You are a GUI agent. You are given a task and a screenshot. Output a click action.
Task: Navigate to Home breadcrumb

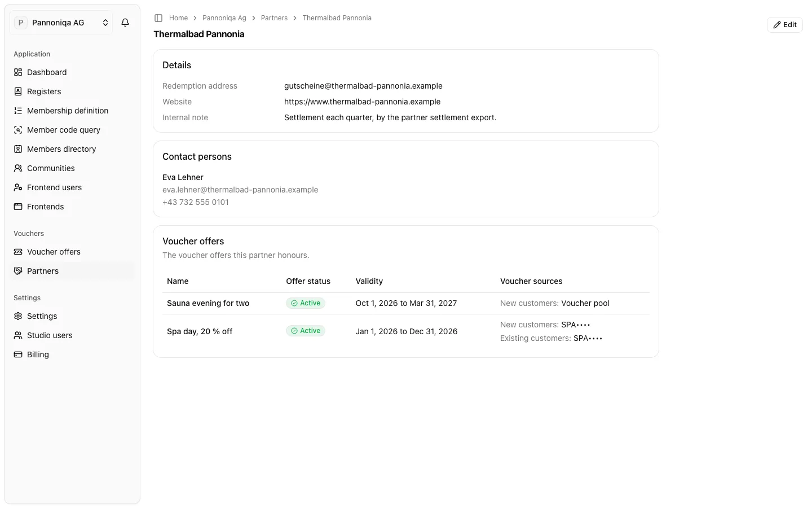tap(178, 18)
